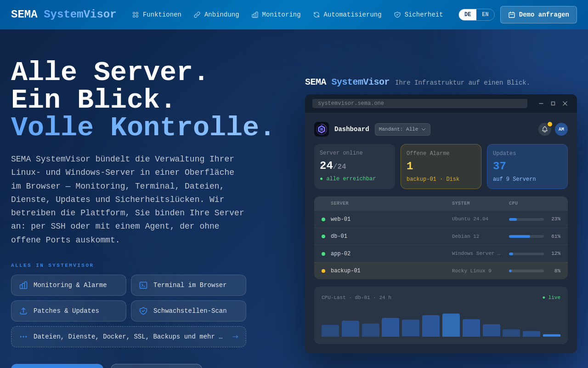The image size is (588, 368).
Task: Expand Dateien, Dienste, Docker and more row
Action: (x=129, y=337)
